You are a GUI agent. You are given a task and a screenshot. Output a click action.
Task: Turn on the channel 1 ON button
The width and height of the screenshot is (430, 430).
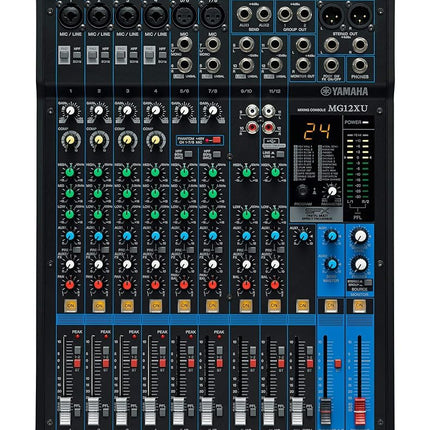70,306
